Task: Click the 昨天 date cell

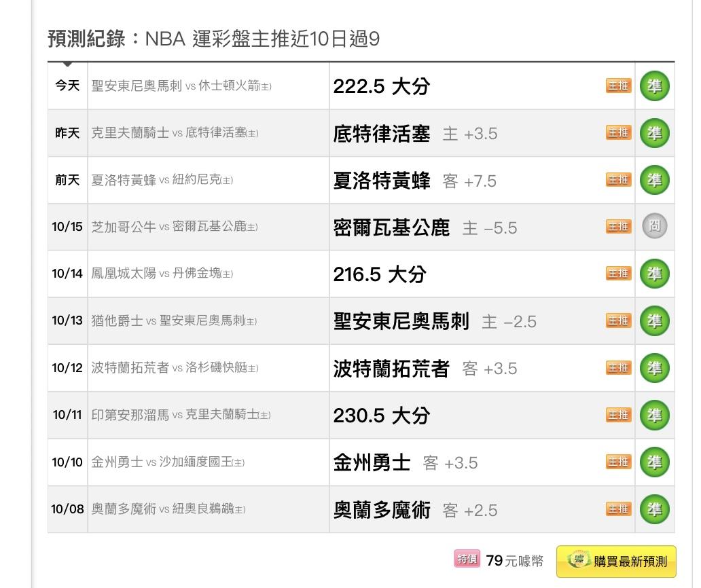Action: pos(67,133)
